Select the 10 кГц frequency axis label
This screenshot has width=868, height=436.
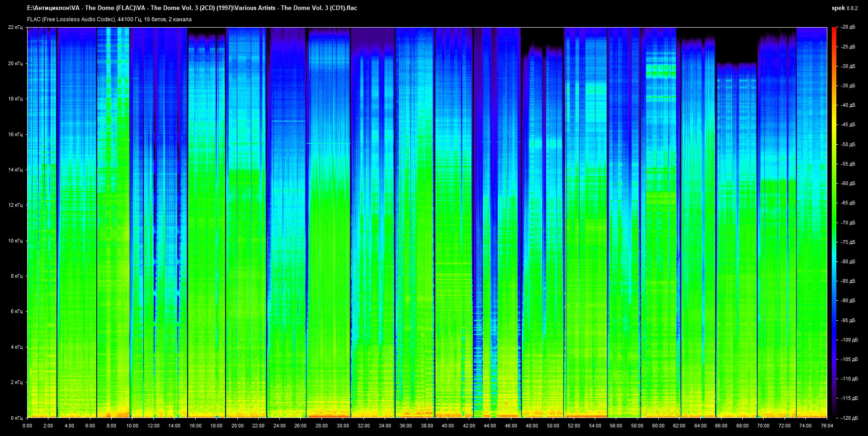15,241
